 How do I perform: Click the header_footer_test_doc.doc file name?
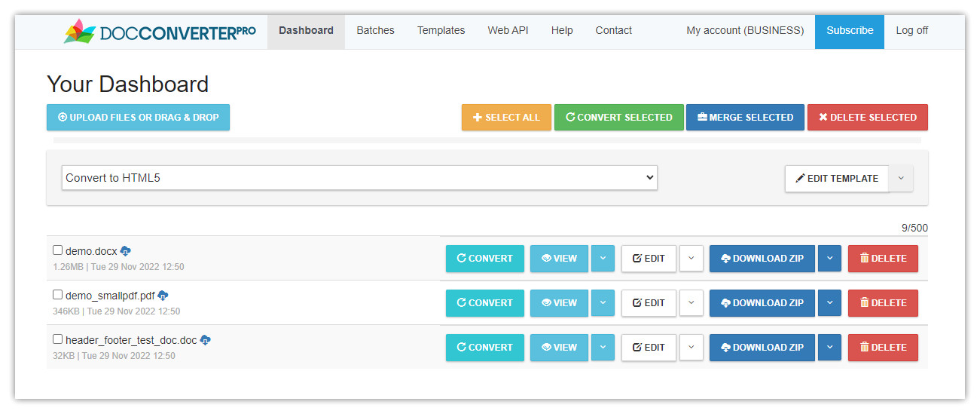131,340
